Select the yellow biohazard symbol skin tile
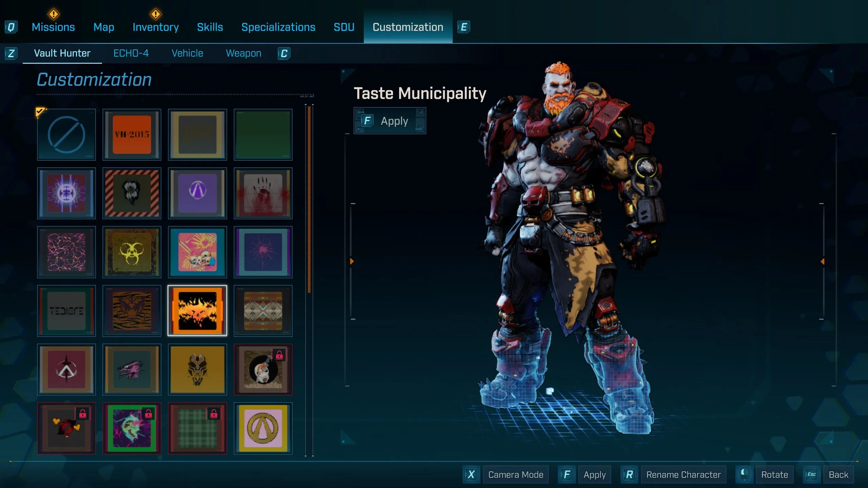Image resolution: width=868 pixels, height=488 pixels. 132,252
